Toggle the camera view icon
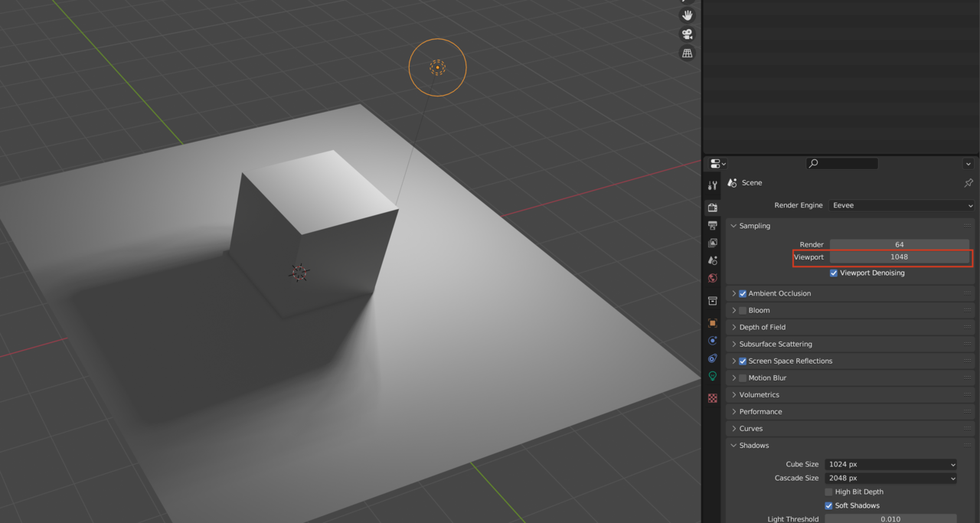The height and width of the screenshot is (523, 980). point(687,34)
